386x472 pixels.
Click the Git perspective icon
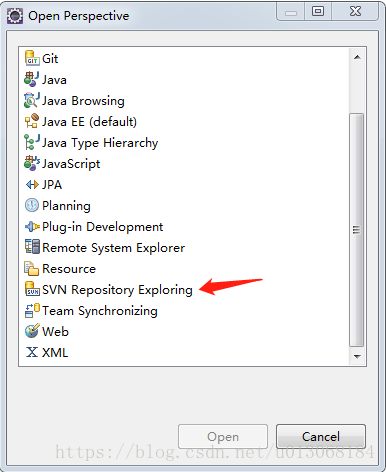(32, 58)
